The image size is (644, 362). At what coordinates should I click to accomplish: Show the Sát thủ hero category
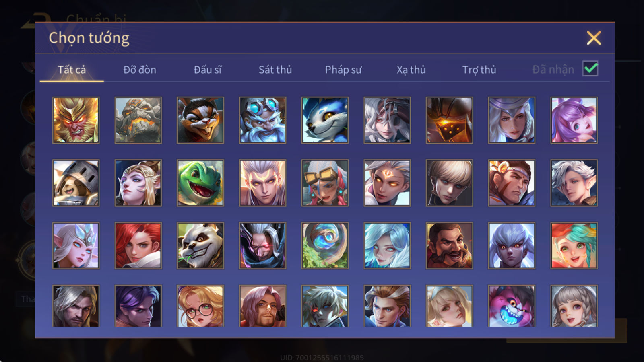(x=275, y=70)
